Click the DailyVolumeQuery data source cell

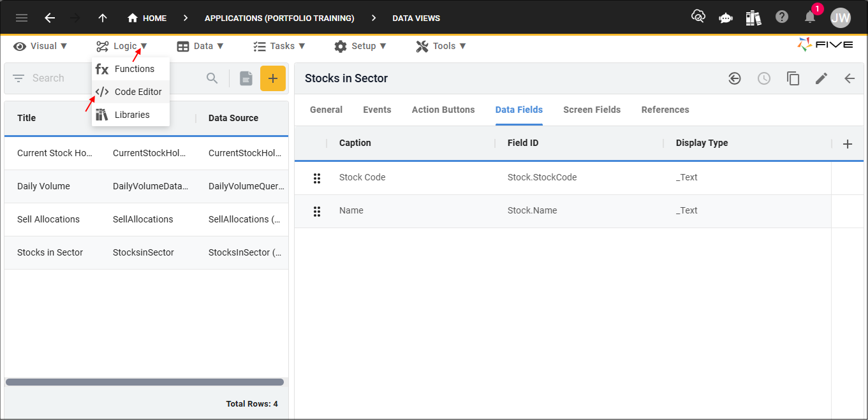(247, 186)
